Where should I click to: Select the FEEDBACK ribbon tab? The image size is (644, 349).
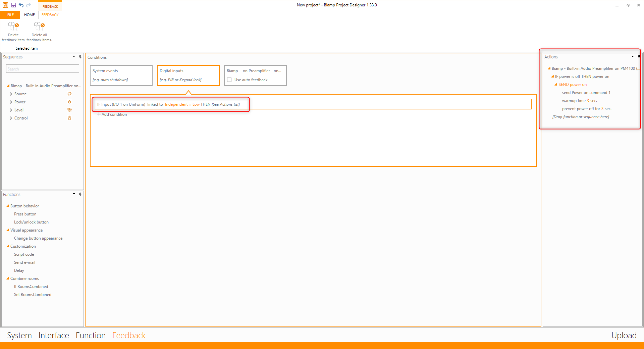[x=50, y=15]
